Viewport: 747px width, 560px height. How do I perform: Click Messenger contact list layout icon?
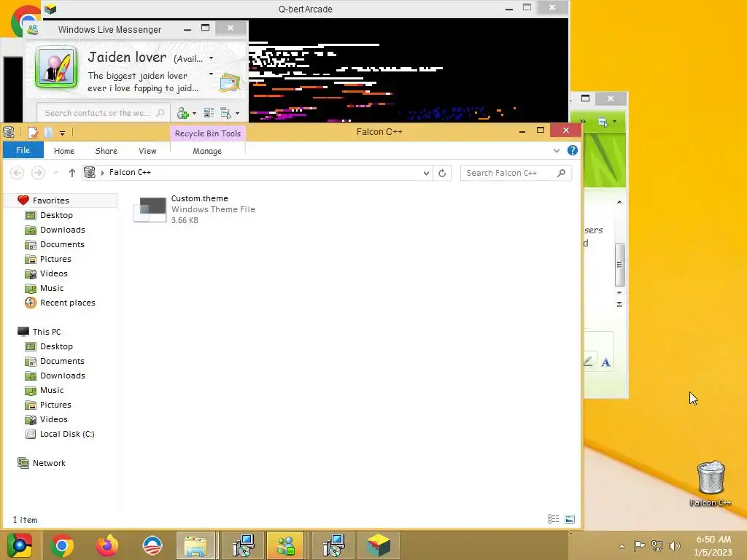coord(209,113)
